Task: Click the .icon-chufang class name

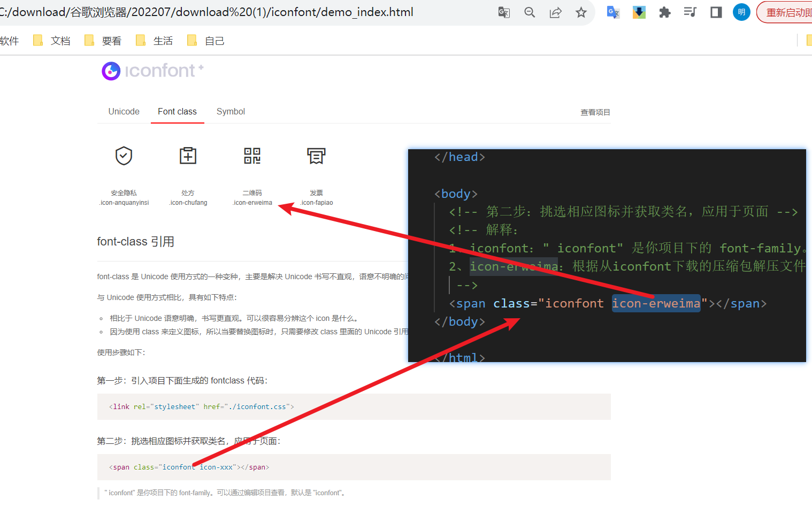Action: (188, 203)
